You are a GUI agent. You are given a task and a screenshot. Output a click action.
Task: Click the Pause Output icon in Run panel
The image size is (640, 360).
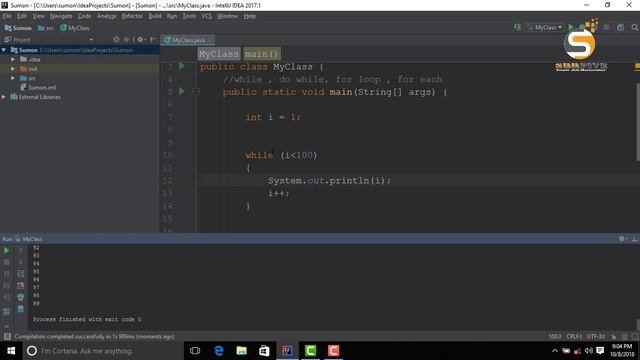click(x=7, y=274)
